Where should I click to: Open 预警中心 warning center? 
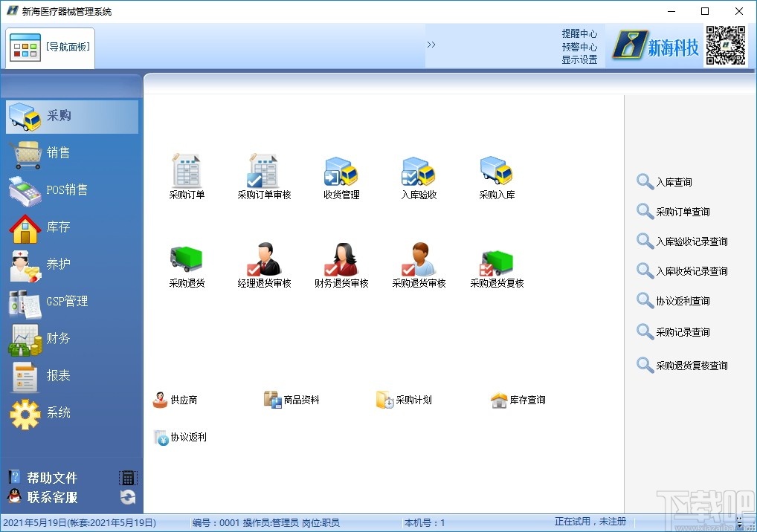[x=579, y=47]
